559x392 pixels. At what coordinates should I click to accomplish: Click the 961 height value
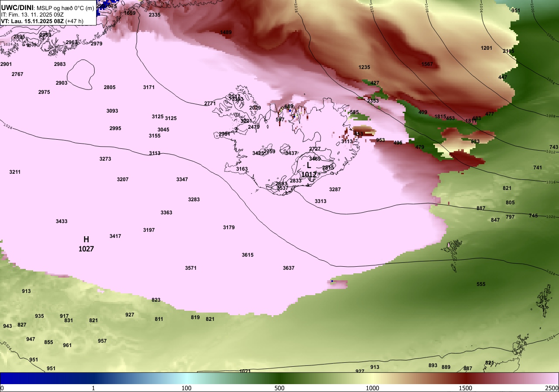(x=67, y=345)
